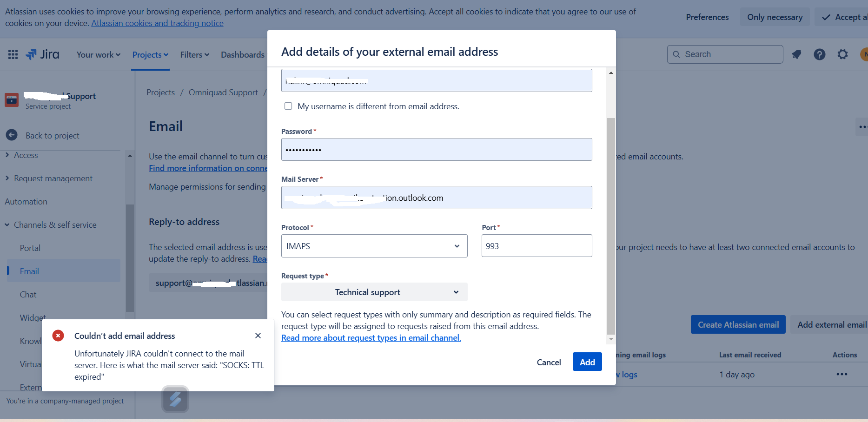Click the floating widget icon near the bottom
The image size is (868, 422).
175,399
